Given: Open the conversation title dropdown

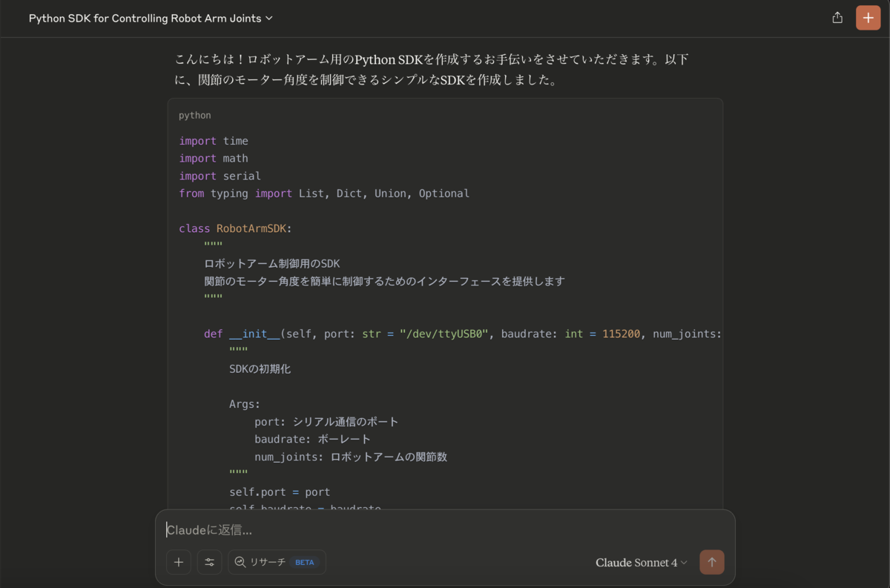Looking at the screenshot, I should pyautogui.click(x=151, y=18).
